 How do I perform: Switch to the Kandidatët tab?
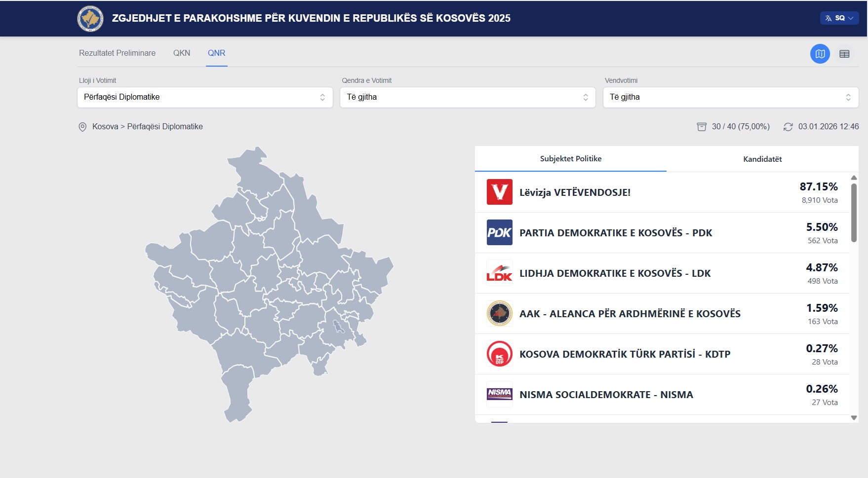coord(762,159)
